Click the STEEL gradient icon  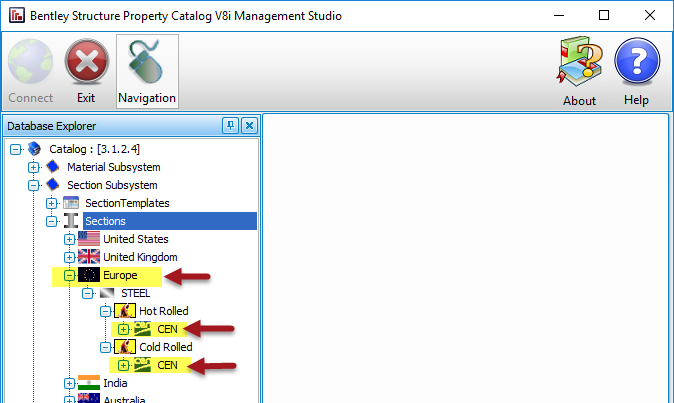coord(107,293)
